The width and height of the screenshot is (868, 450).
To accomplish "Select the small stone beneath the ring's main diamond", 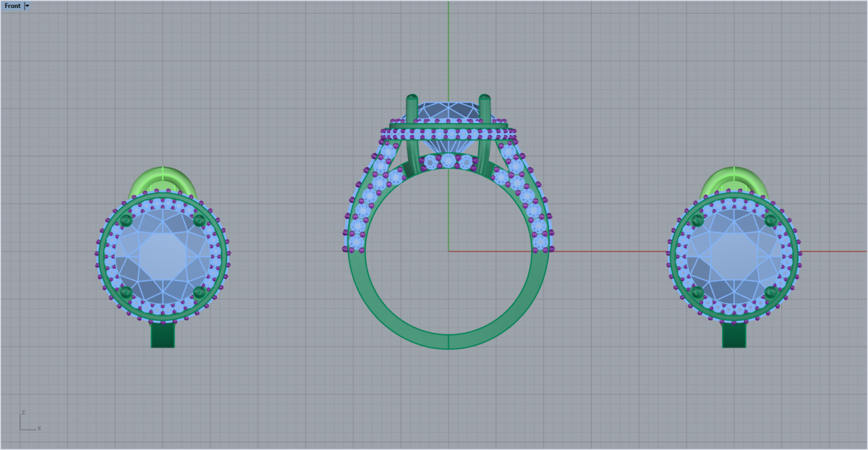I will click(x=448, y=160).
